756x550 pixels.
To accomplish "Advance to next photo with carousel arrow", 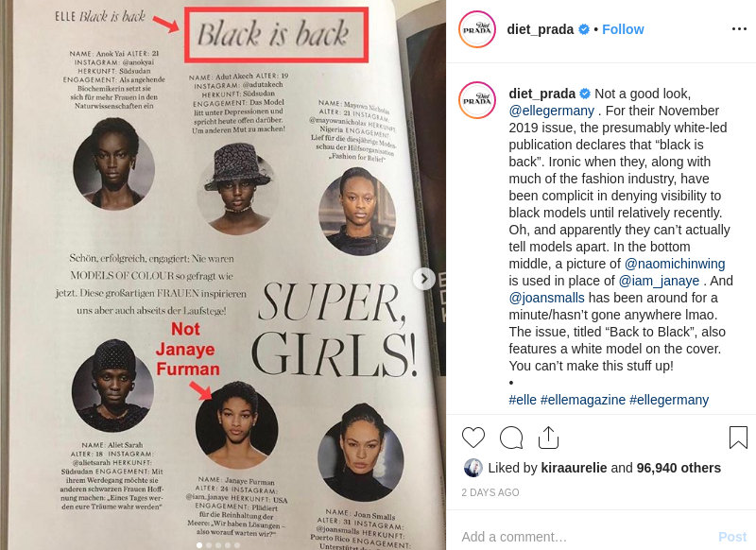I will tap(424, 279).
